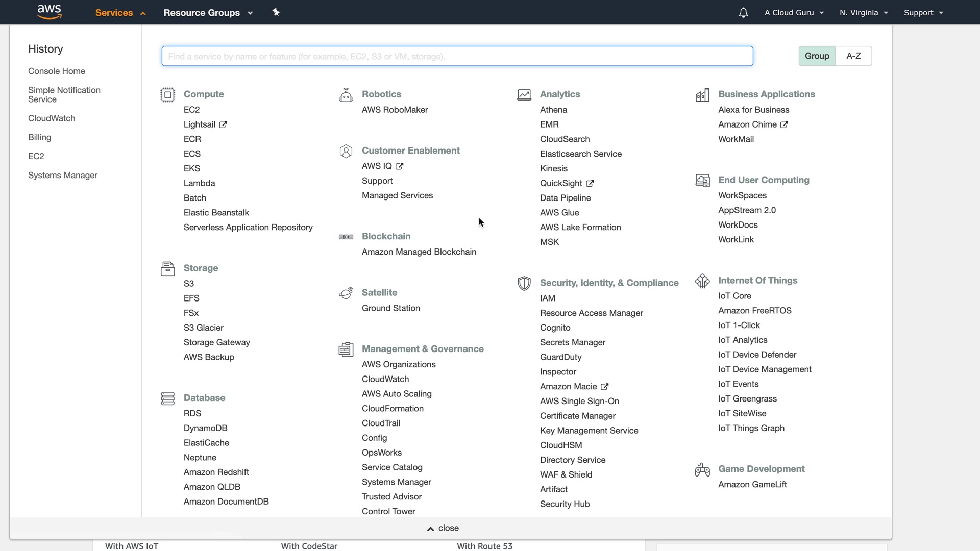Focus the find a service search field
The height and width of the screenshot is (551, 980).
[x=457, y=56]
